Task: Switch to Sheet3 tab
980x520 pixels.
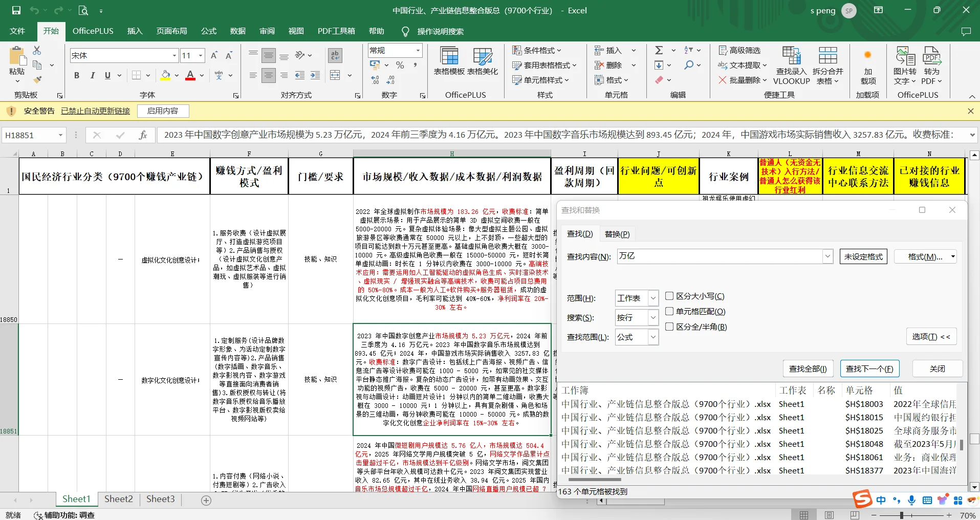Action: [x=161, y=499]
